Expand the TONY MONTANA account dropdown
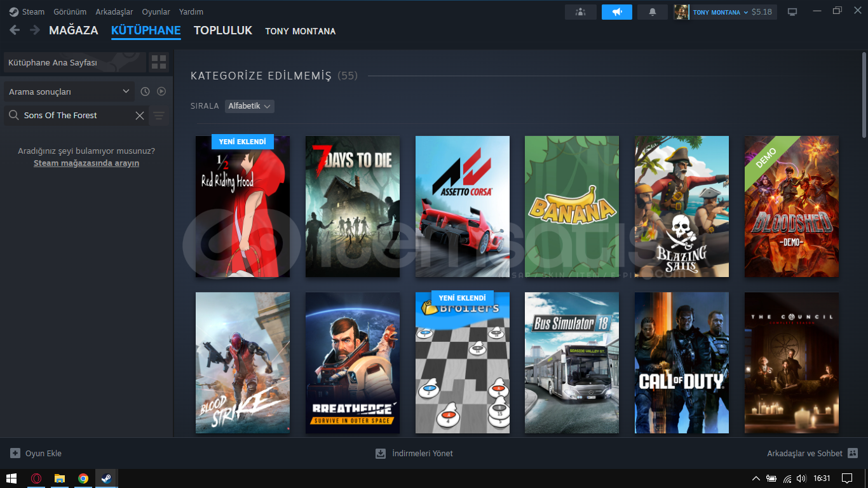Image resolution: width=868 pixels, height=488 pixels. pyautogui.click(x=721, y=12)
